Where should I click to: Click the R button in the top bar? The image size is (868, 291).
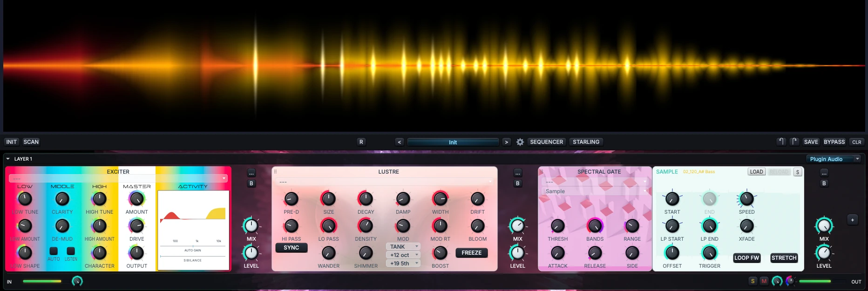tap(361, 142)
